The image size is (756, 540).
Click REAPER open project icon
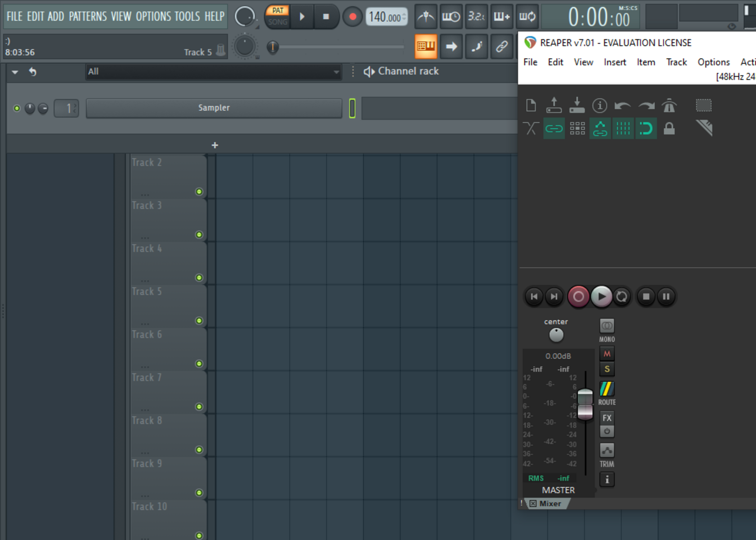tap(554, 105)
